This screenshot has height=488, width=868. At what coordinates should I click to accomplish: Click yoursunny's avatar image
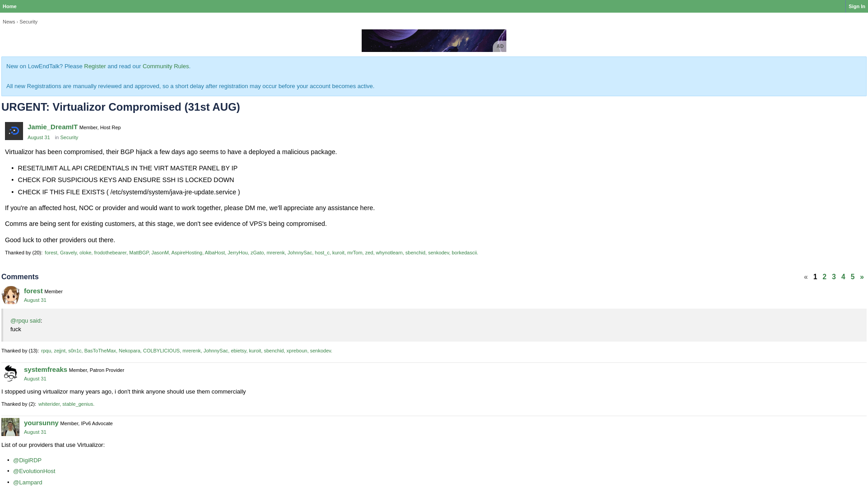[10, 427]
